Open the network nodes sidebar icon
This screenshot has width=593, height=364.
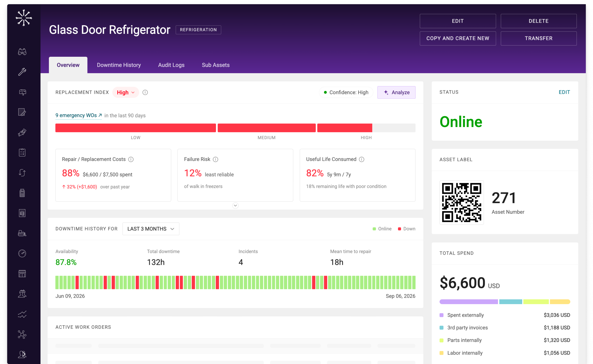(x=22, y=334)
